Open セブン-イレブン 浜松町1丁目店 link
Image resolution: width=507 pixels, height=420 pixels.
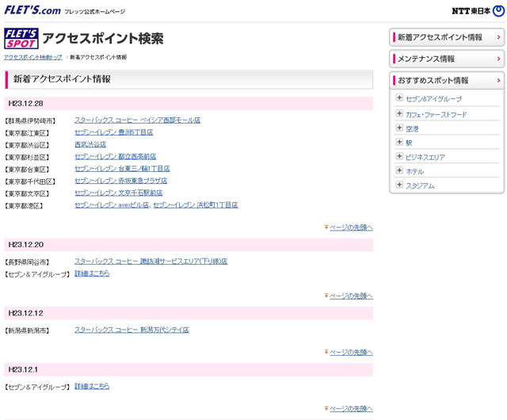pos(196,204)
